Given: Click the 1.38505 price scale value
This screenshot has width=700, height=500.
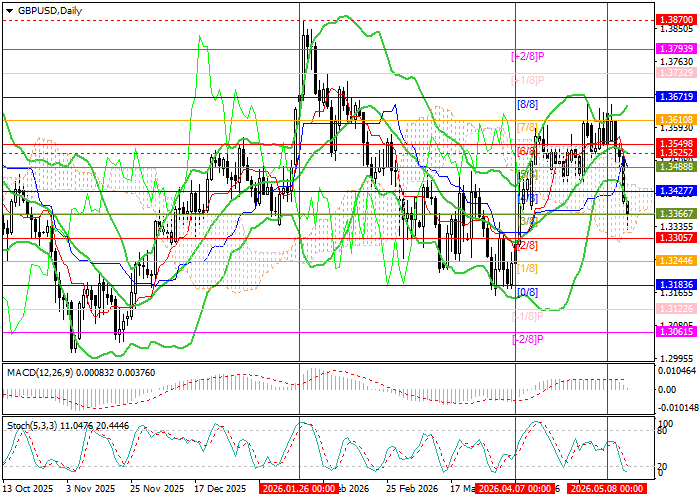Looking at the screenshot, I should pos(676,29).
